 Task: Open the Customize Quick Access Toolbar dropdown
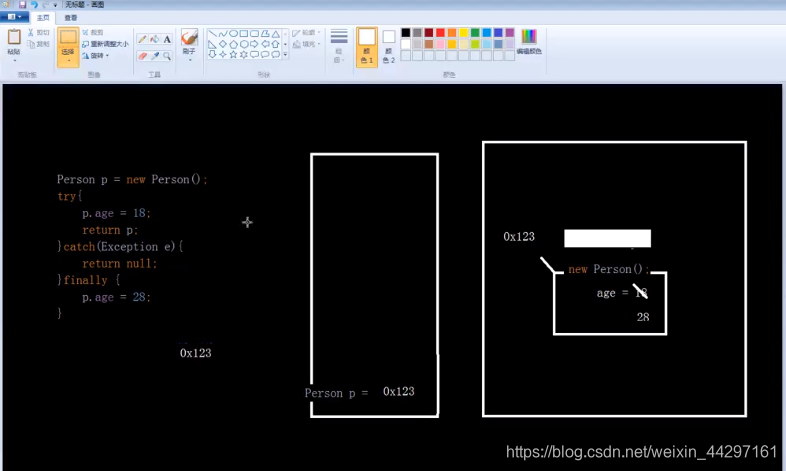click(55, 5)
